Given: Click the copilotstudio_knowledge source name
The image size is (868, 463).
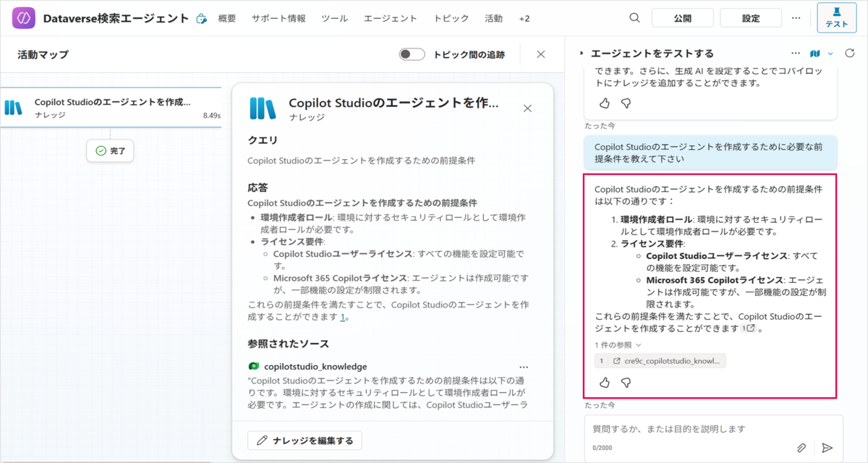Looking at the screenshot, I should [315, 367].
